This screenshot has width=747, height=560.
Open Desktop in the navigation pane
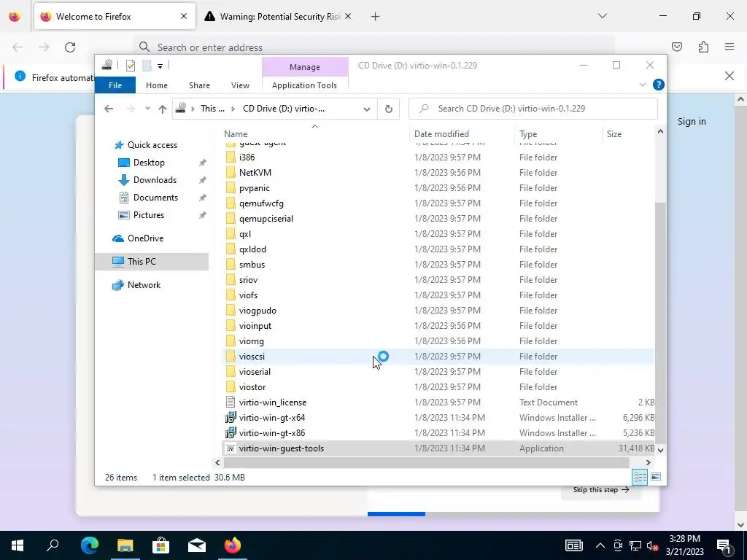149,163
